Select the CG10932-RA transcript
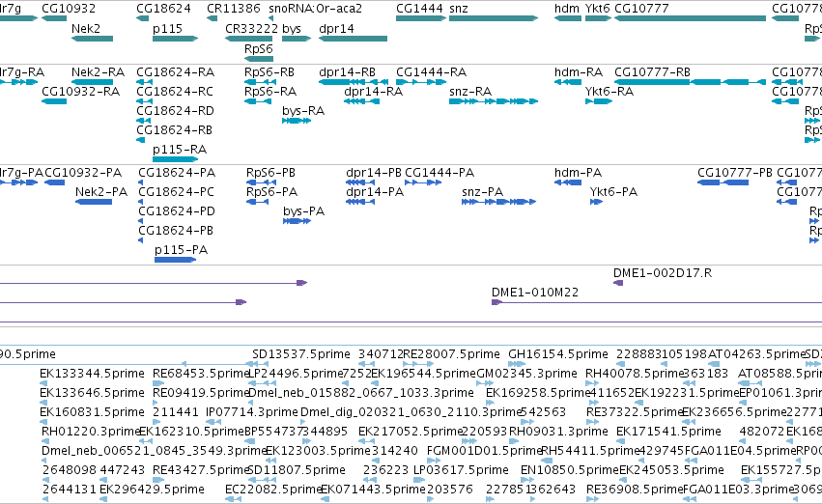 coord(54,101)
